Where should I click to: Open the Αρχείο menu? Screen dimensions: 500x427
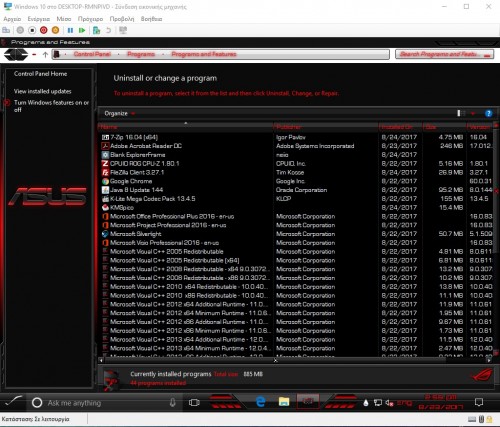click(12, 19)
